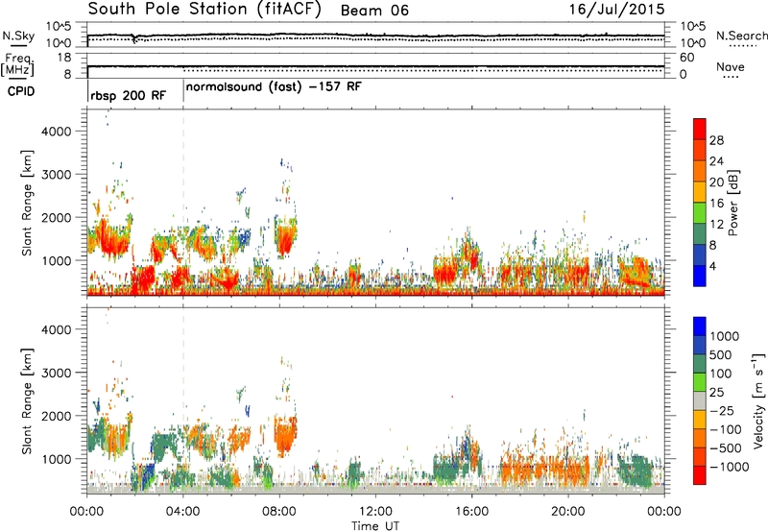This screenshot has width=768, height=532.
Task: Click "normalsound (fast) -157 RF" label
Action: click(x=274, y=87)
